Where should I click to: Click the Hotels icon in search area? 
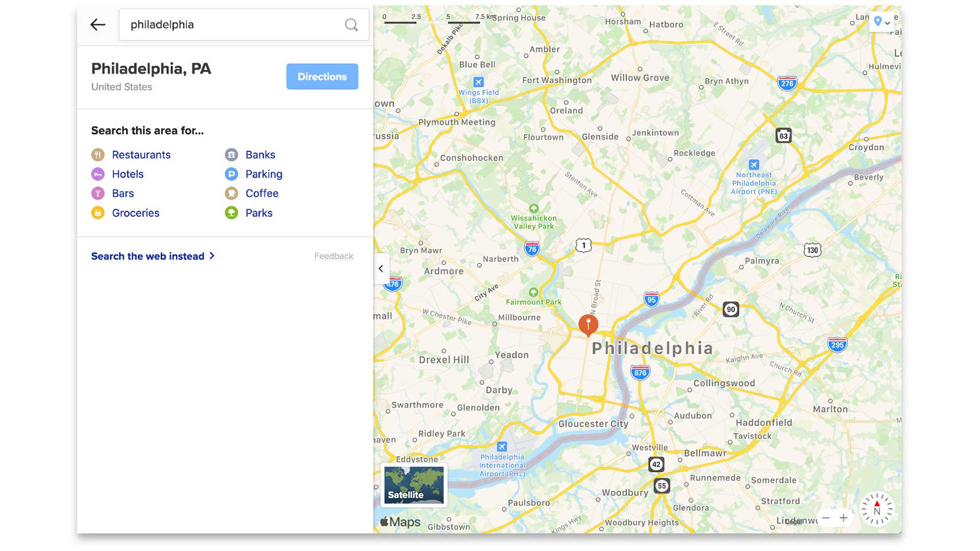99,173
